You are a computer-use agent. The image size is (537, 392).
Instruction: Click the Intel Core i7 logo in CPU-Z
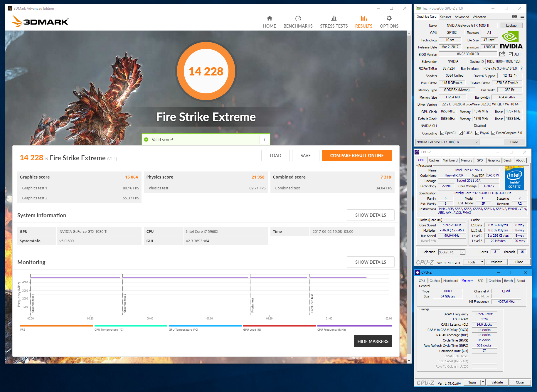[514, 178]
